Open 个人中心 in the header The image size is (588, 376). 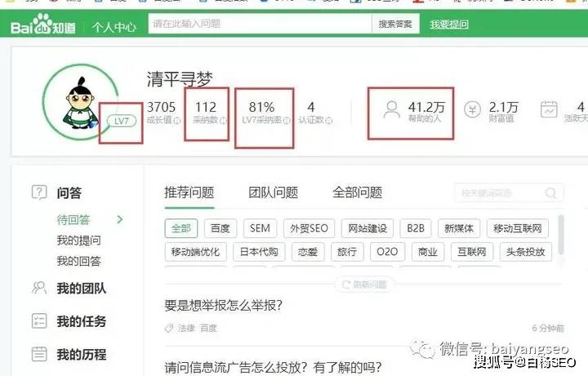[x=114, y=27]
